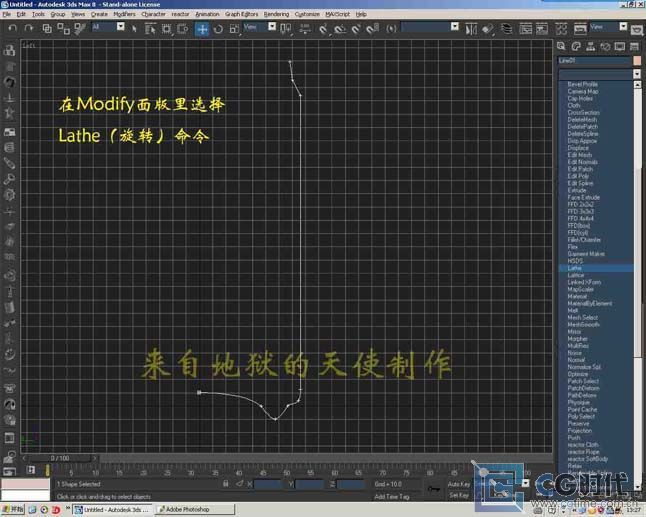Open the File menu

click(x=7, y=14)
